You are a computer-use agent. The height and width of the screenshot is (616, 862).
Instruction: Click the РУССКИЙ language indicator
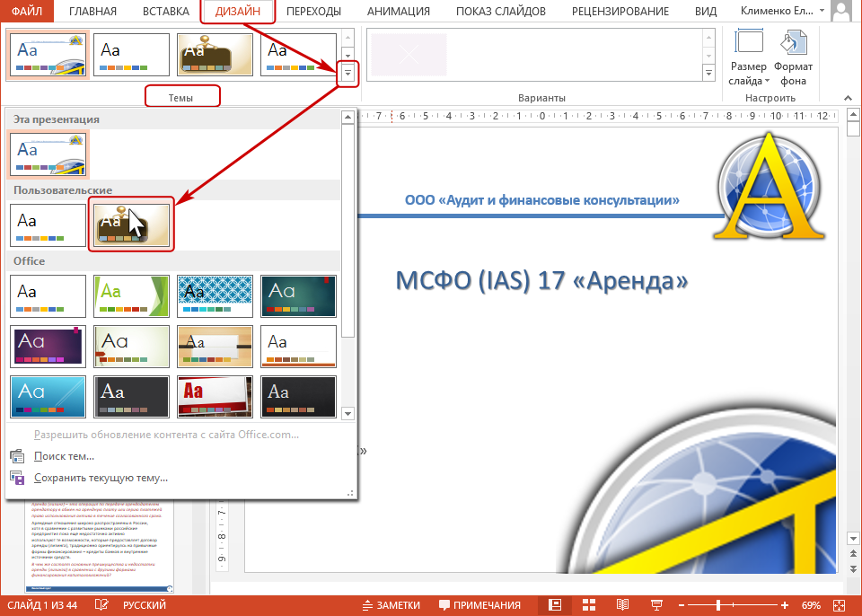tap(144, 605)
